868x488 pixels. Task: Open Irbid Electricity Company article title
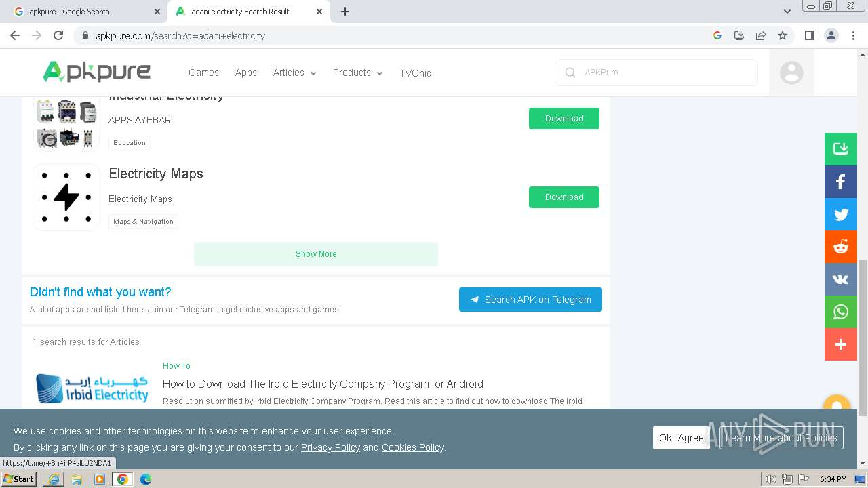(323, 384)
